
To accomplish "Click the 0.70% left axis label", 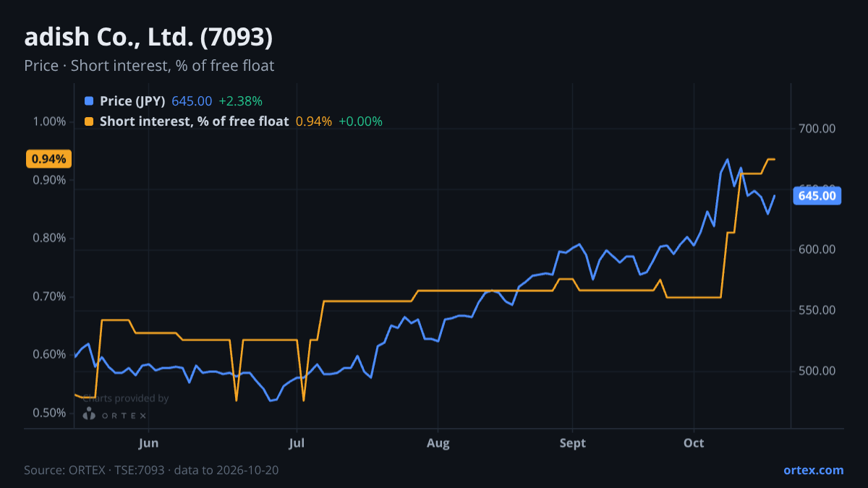I will 50,296.
